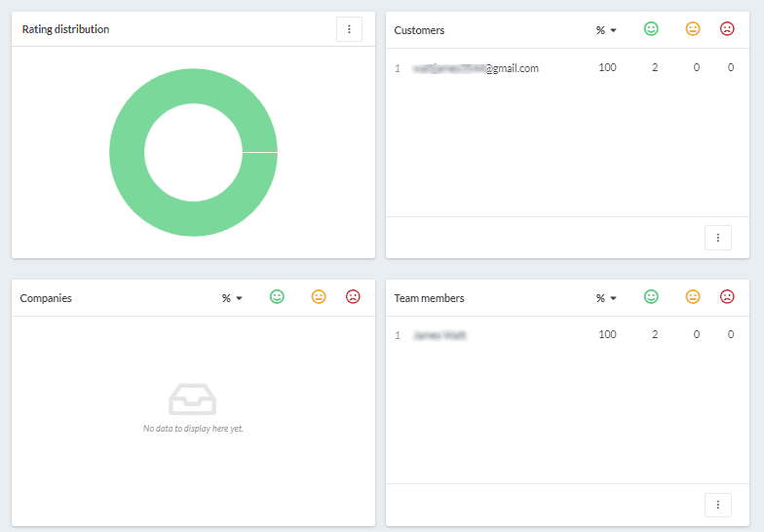This screenshot has width=764, height=532.
Task: Open Team members panel three-dot menu
Action: (717, 505)
